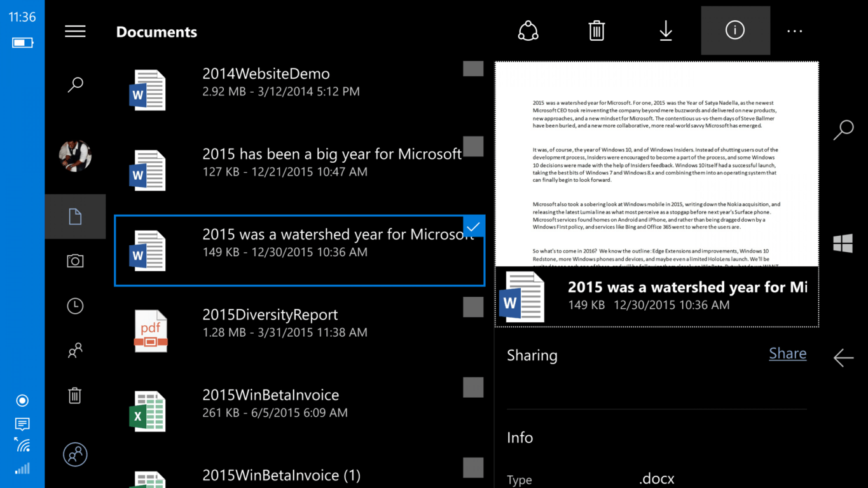Click the search icon in left sidebar
868x488 pixels.
(x=75, y=85)
